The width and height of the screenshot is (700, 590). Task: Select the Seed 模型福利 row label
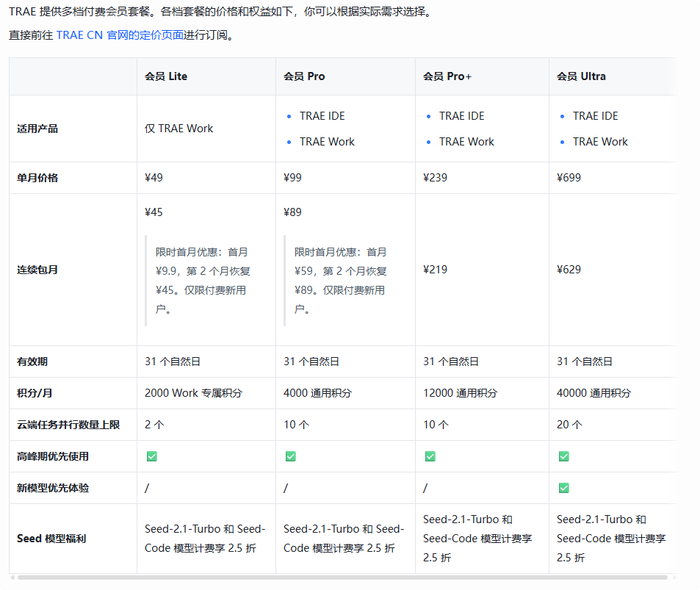[51, 539]
